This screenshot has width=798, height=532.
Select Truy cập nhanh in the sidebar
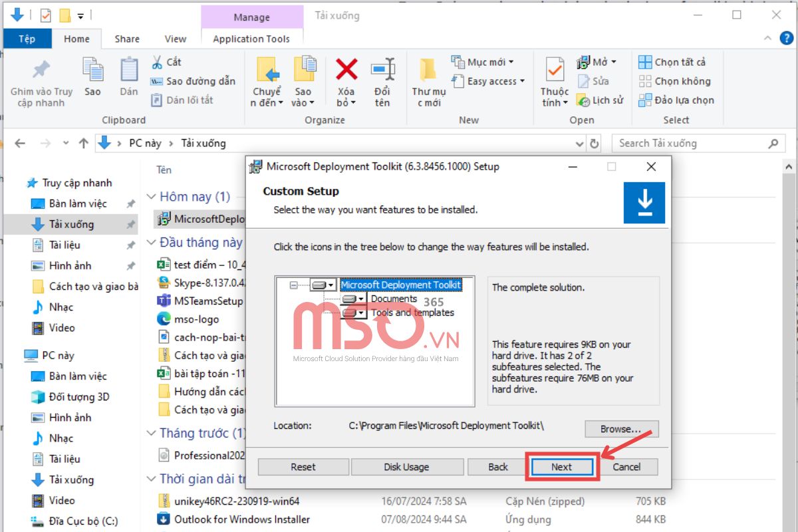pyautogui.click(x=77, y=183)
